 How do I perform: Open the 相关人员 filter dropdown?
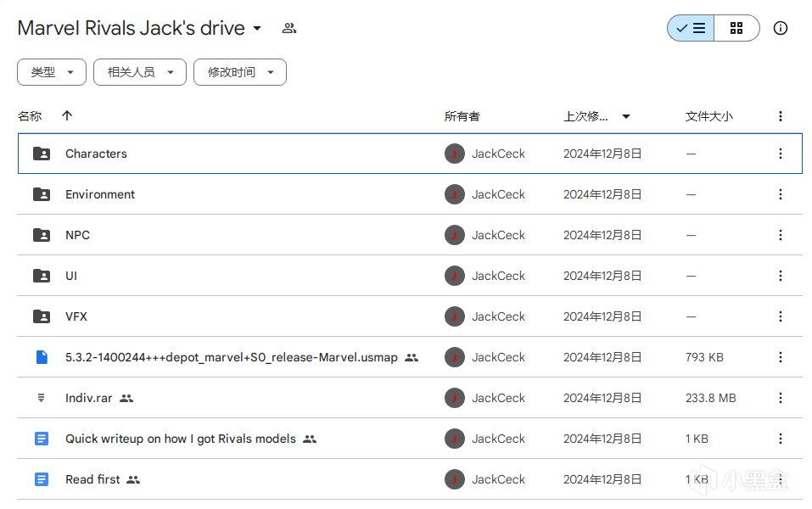tap(140, 72)
